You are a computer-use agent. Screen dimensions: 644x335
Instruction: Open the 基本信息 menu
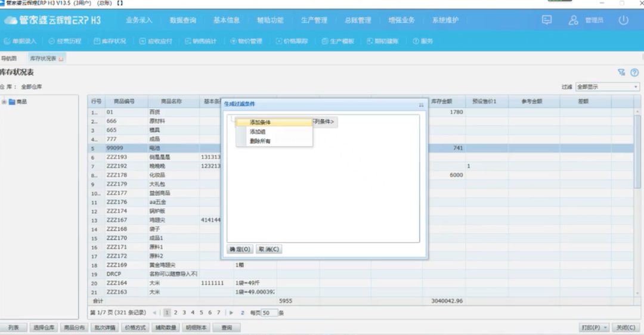227,20
